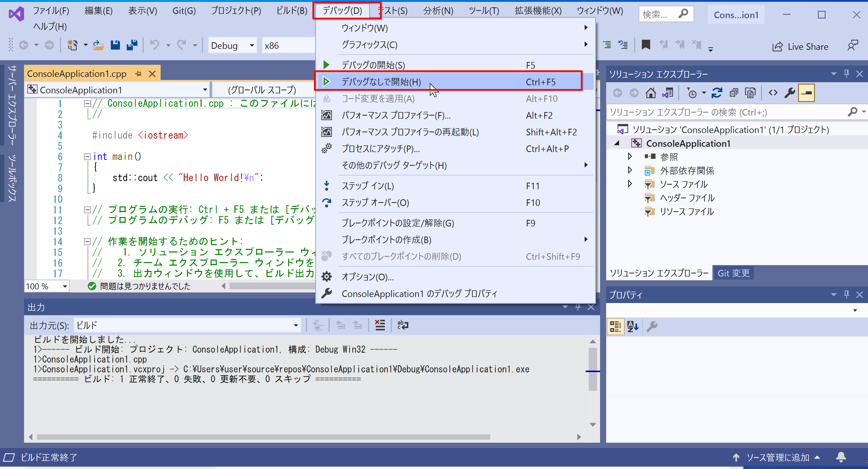The width and height of the screenshot is (868, 469).
Task: Toggle auto-hide pin on Solution Explorer panel
Action: [846, 73]
